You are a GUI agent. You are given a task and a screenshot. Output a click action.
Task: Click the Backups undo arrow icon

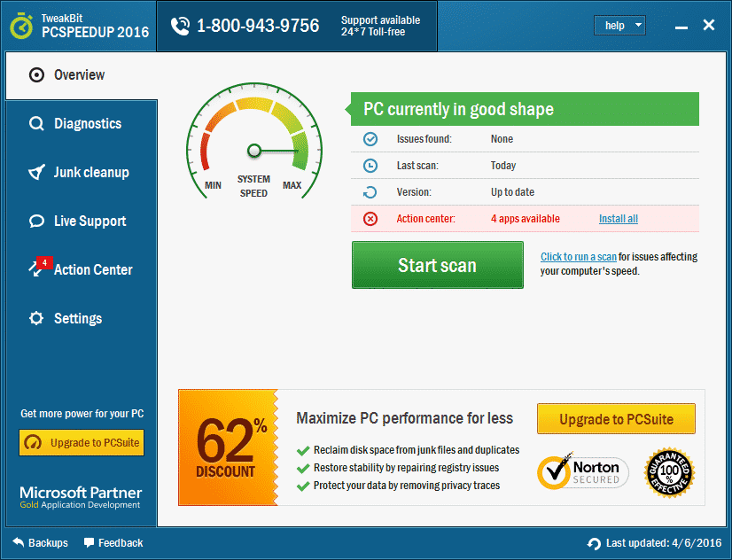click(x=19, y=542)
